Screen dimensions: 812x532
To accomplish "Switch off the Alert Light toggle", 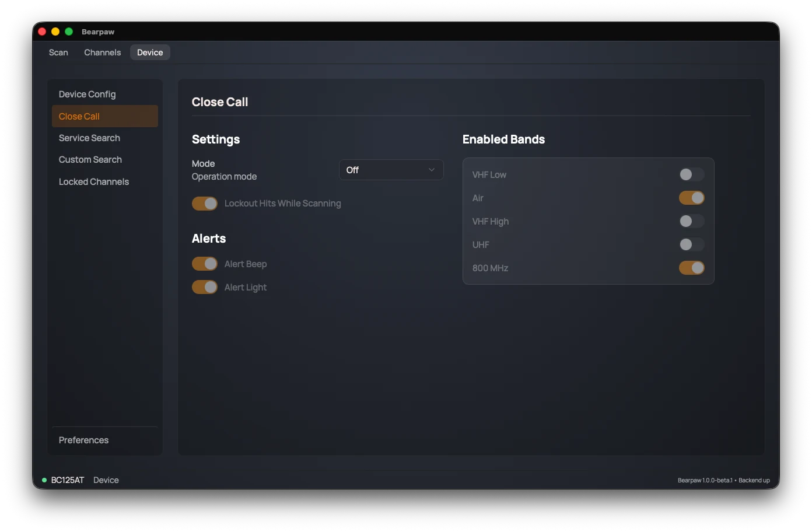I will (205, 287).
